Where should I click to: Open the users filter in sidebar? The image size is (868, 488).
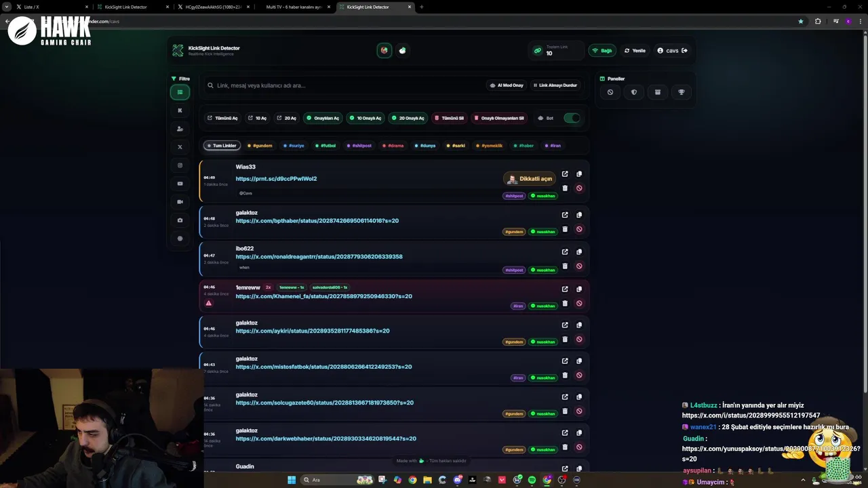click(x=180, y=129)
